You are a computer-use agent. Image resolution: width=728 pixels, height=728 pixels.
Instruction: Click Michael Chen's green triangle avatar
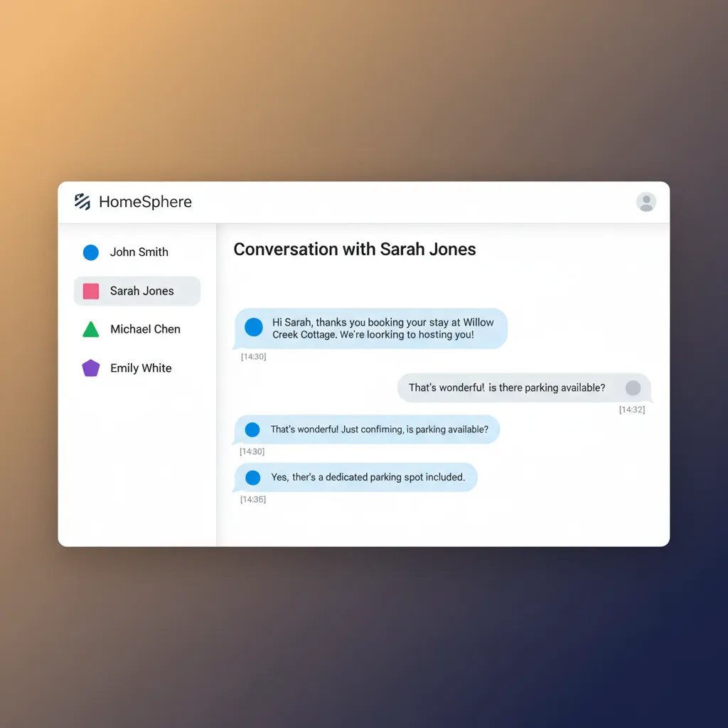coord(91,329)
